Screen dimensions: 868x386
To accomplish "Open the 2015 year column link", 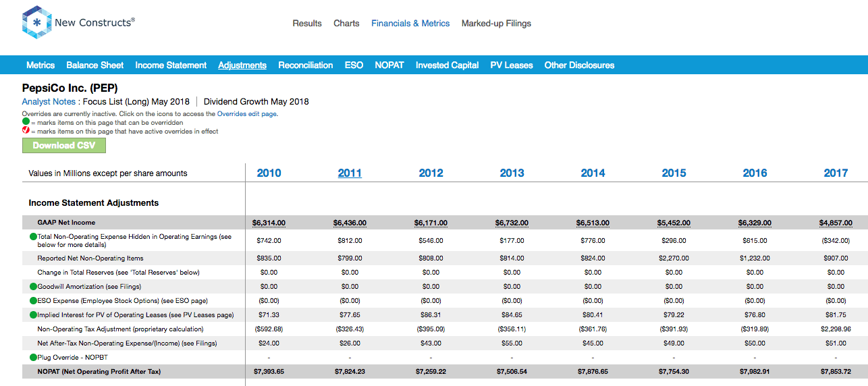I will pyautogui.click(x=674, y=173).
